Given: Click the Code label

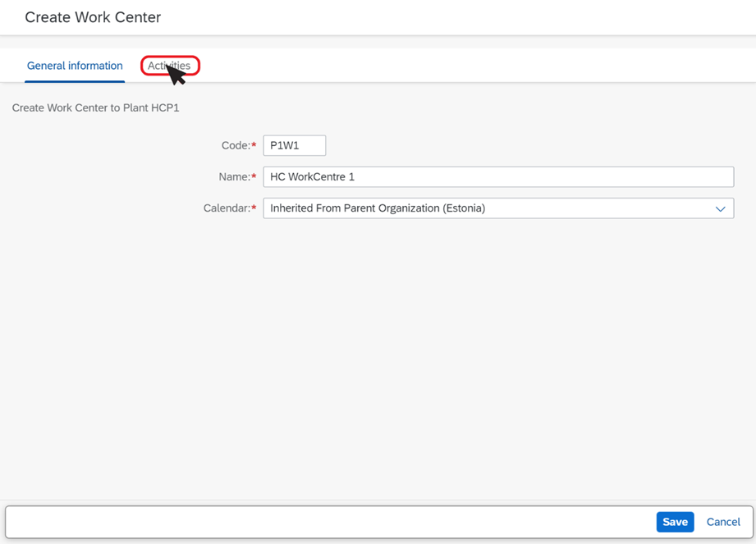Looking at the screenshot, I should point(239,145).
